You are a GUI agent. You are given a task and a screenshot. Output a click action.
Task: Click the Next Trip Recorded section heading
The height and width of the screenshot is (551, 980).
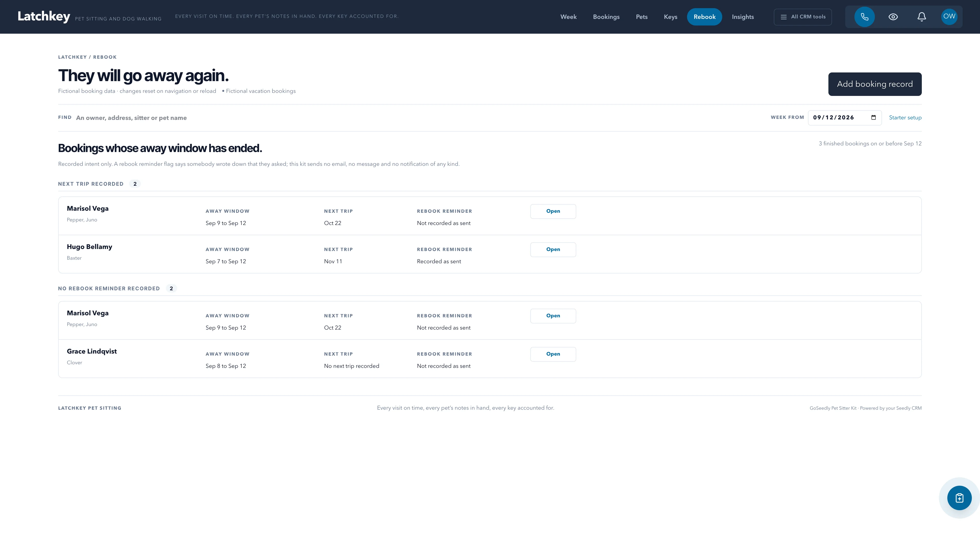coord(91,184)
